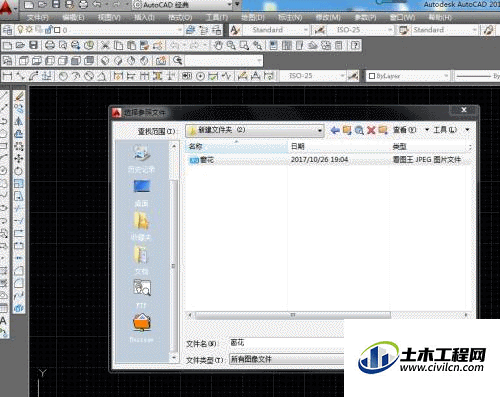Expand the 文件类型 dropdown
500x397 pixels.
pos(287,359)
